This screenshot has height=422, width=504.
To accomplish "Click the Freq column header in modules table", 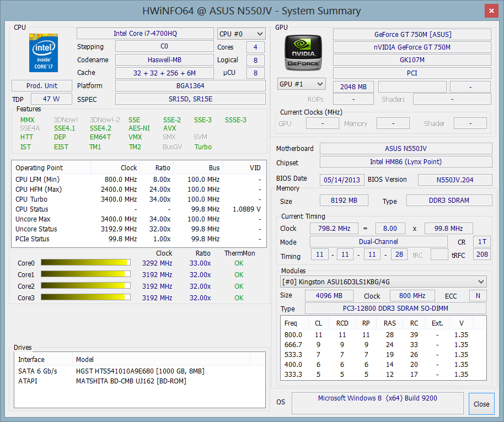I will tap(294, 323).
